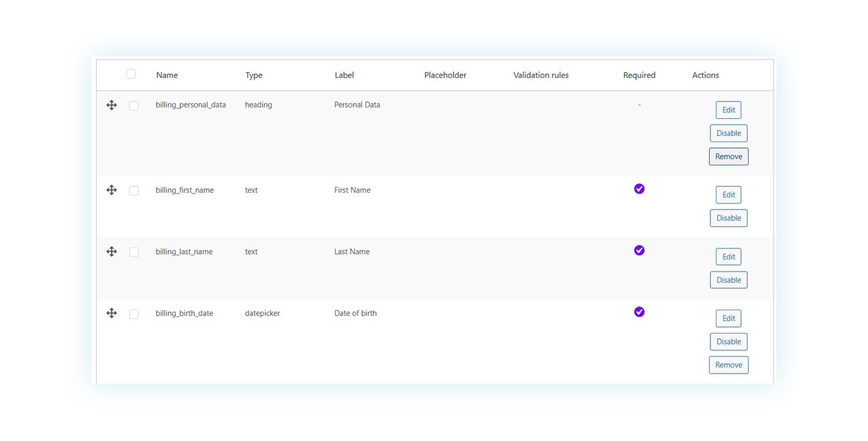Edit the Last Name field
Viewport: 868px width, 441px height.
[728, 257]
